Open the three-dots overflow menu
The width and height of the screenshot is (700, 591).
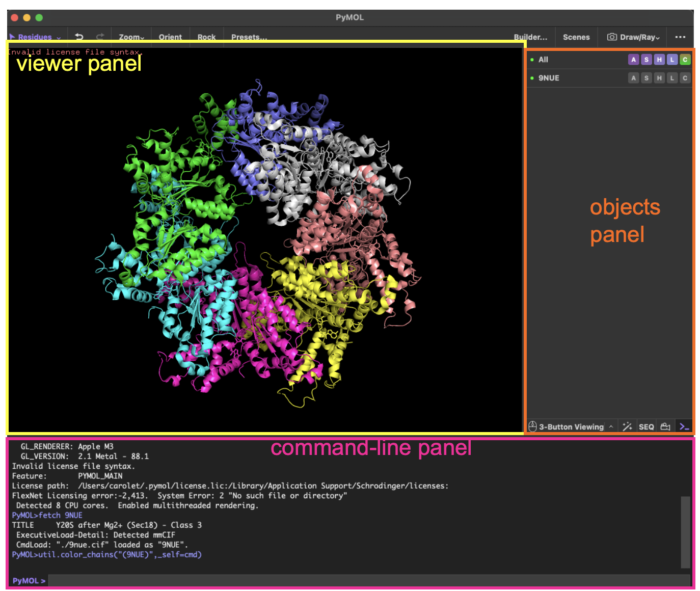point(680,37)
